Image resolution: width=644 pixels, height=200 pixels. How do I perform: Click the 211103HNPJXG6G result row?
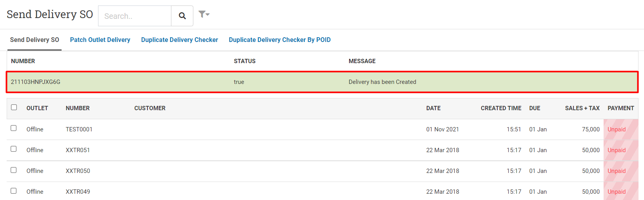(322, 82)
